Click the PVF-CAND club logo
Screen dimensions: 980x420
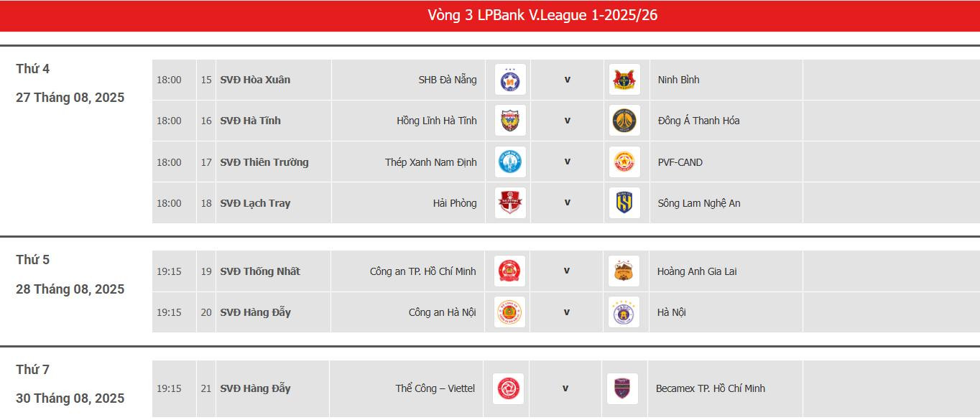coord(624,162)
